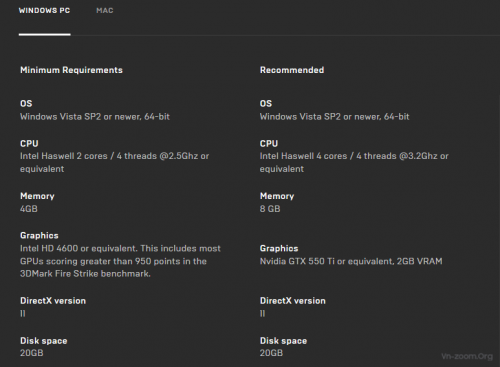Click the recommended 20GB disk space value
Screen dimensions: 500x367
point(271,353)
